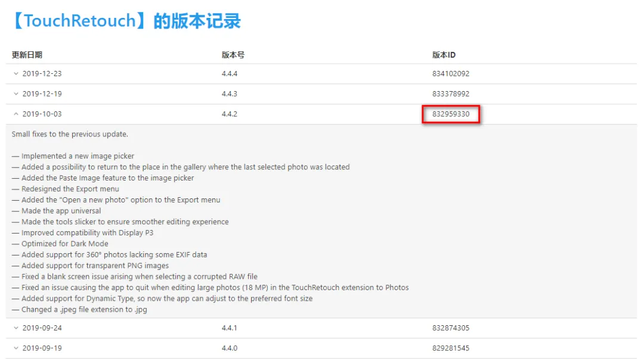The height and width of the screenshot is (361, 644).
Task: Click 'Changed a .jpeg file extension' note
Action: pyautogui.click(x=79, y=310)
